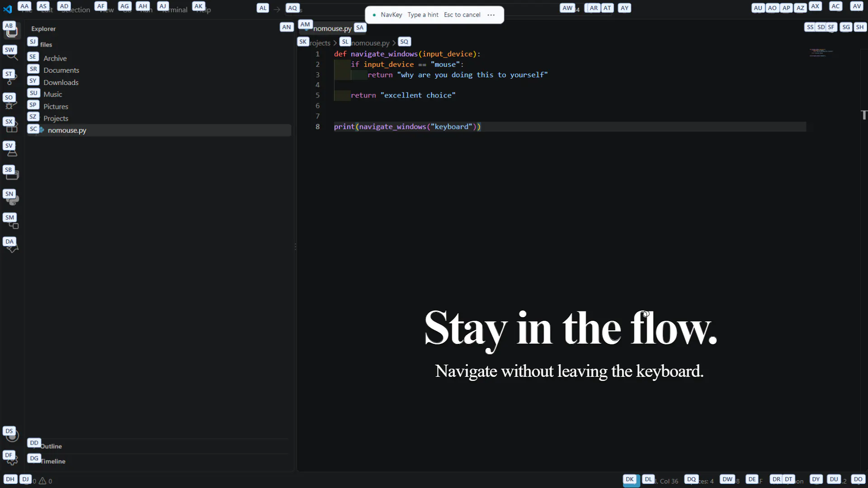Click the VS Code logo icon

click(x=8, y=9)
